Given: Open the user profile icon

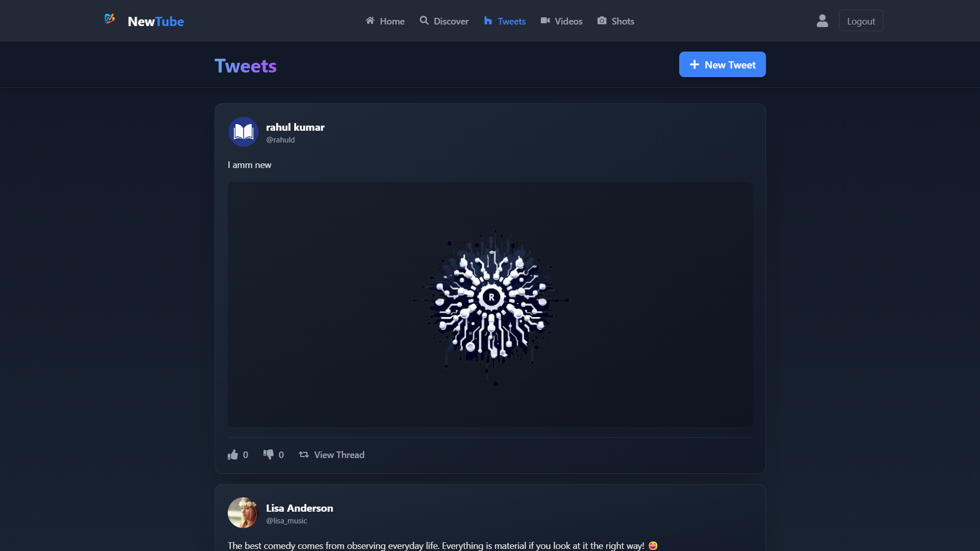Looking at the screenshot, I should pyautogui.click(x=822, y=21).
